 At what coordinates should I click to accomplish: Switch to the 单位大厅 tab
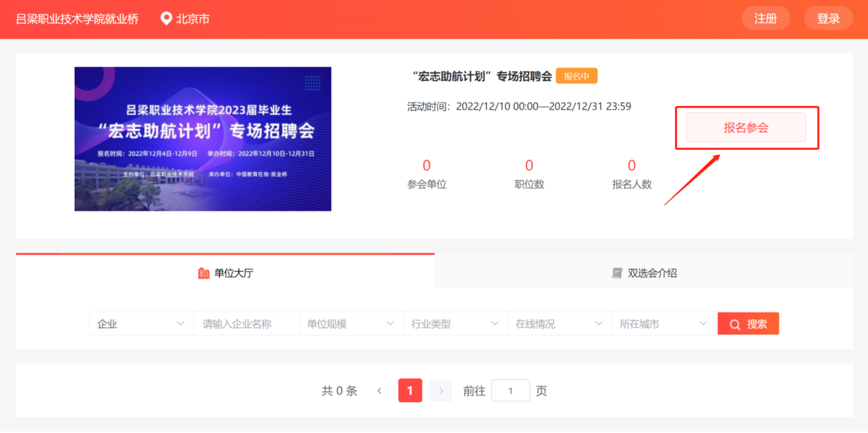pos(225,272)
